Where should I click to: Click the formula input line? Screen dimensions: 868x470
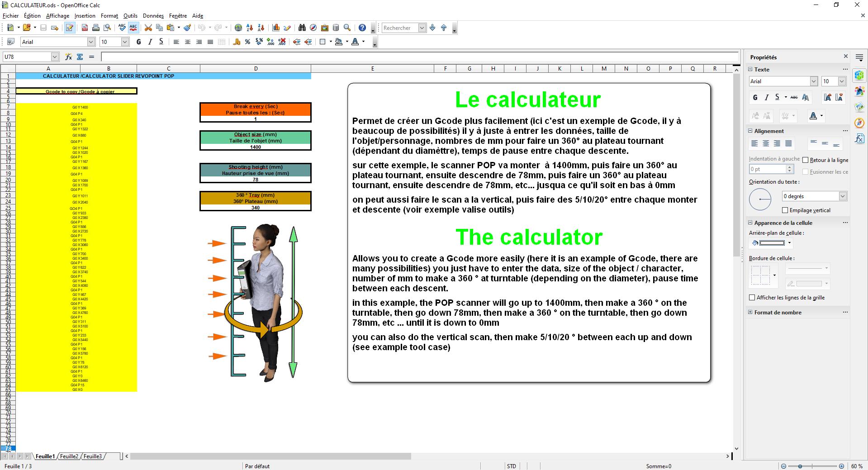pos(419,57)
